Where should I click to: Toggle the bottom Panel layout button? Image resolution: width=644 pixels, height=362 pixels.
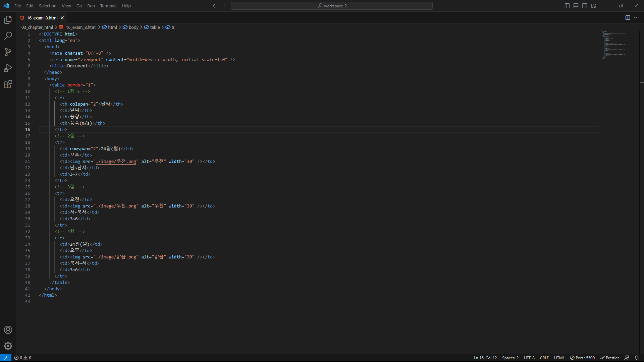pyautogui.click(x=576, y=6)
